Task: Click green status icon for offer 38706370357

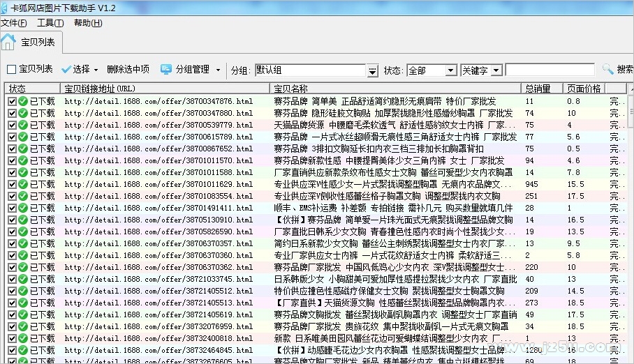Action: [x=23, y=243]
